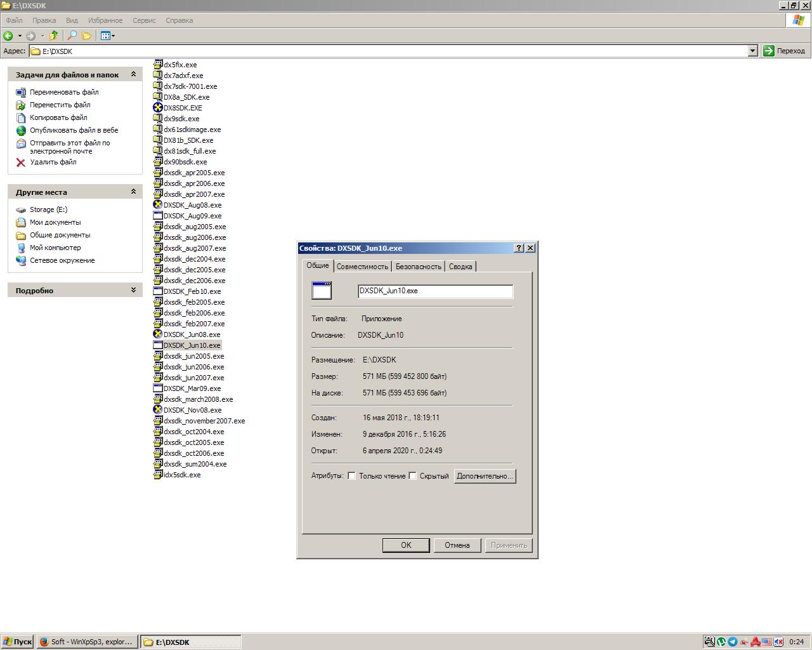The width and height of the screenshot is (812, 650).
Task: Open the Search magnifier in the toolbar
Action: tap(72, 36)
